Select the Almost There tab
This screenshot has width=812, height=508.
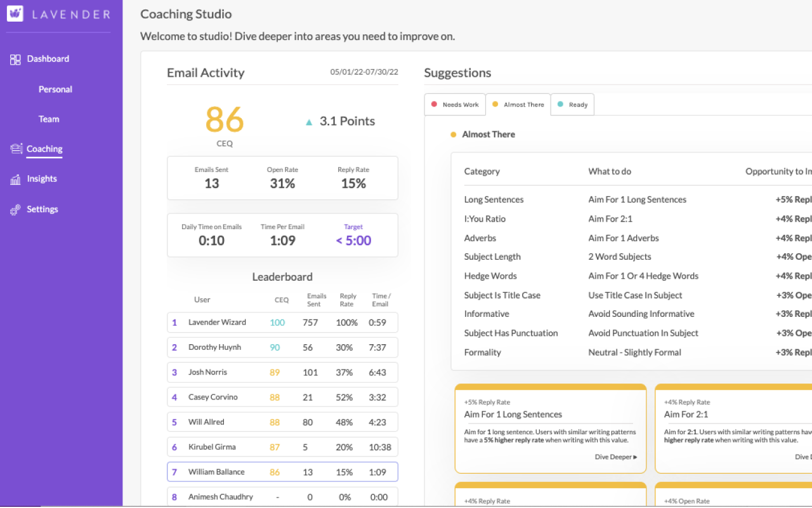pos(518,104)
